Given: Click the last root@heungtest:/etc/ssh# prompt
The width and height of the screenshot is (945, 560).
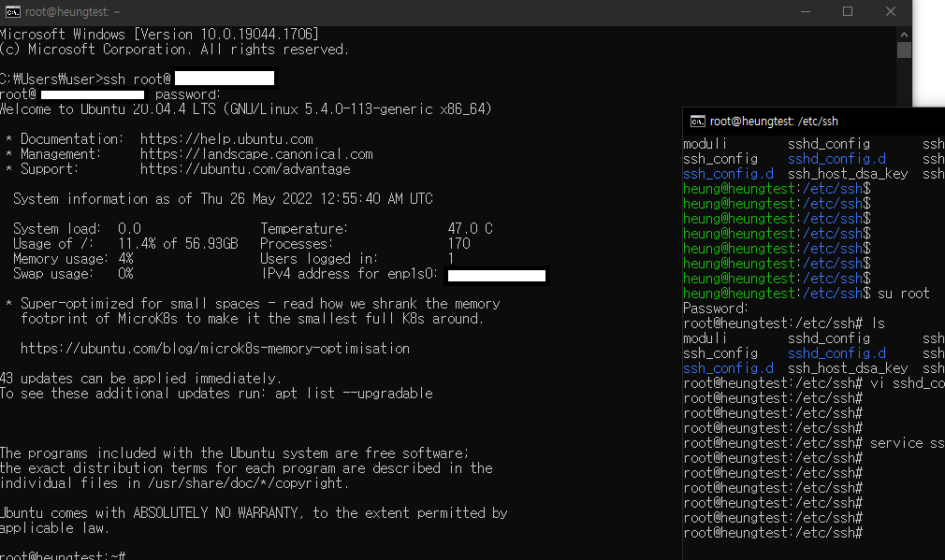Looking at the screenshot, I should coord(773,533).
